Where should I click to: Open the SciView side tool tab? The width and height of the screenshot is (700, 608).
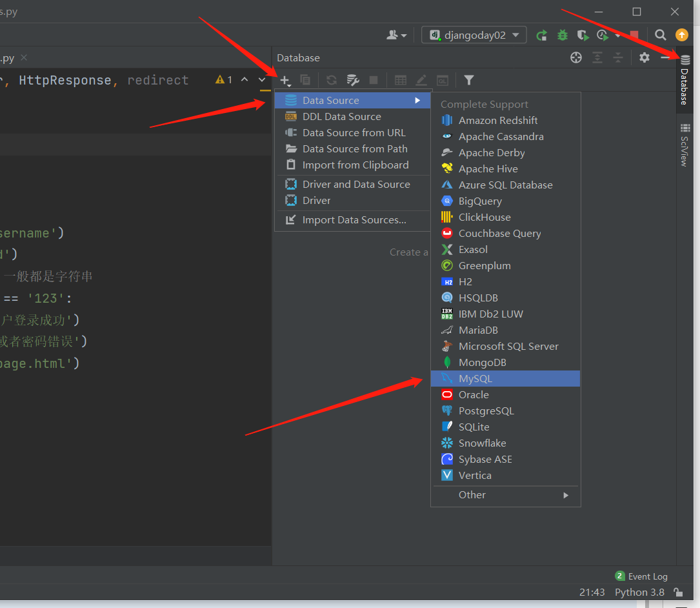685,145
